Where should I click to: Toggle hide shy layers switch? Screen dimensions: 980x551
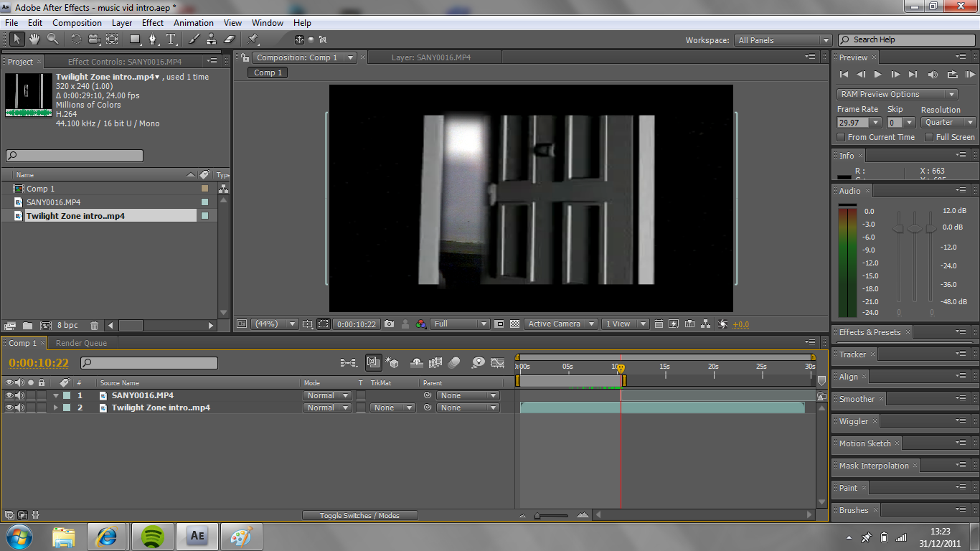click(416, 363)
